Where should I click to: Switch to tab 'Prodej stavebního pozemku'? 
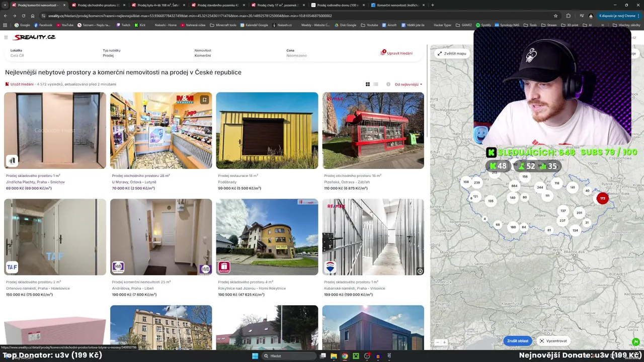click(218, 5)
